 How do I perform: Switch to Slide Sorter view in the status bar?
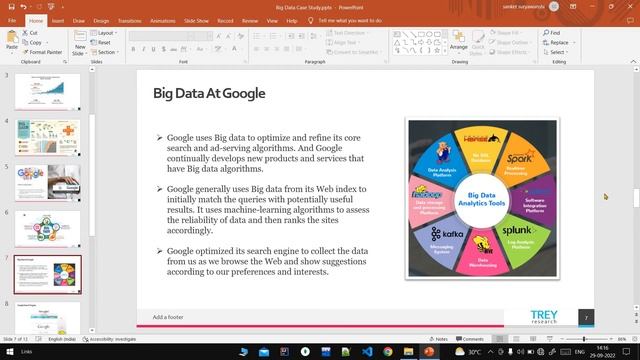[516, 339]
